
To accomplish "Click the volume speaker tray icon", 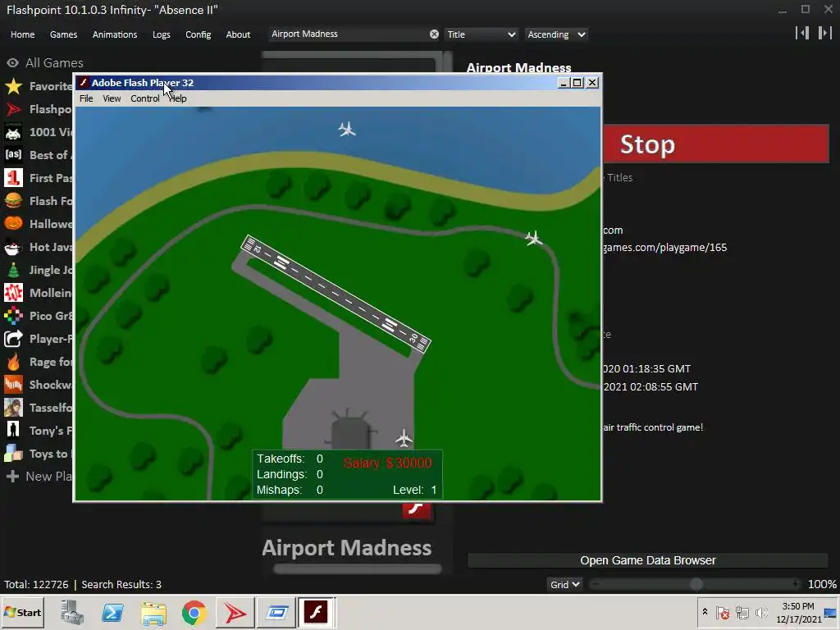I will coord(760,612).
